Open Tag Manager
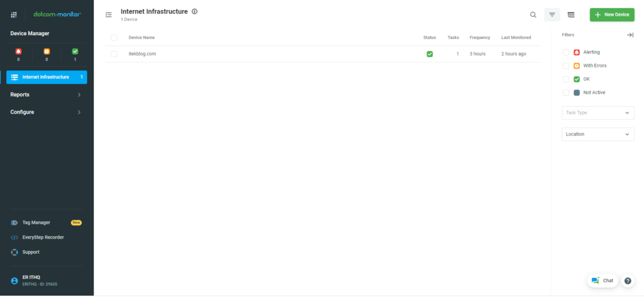This screenshot has width=644, height=297. click(36, 223)
